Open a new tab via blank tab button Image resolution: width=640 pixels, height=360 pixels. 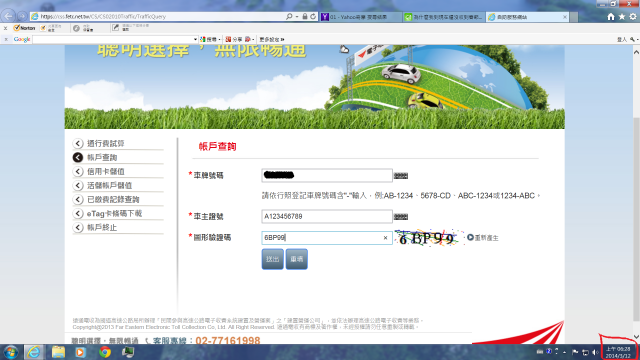coord(574,17)
